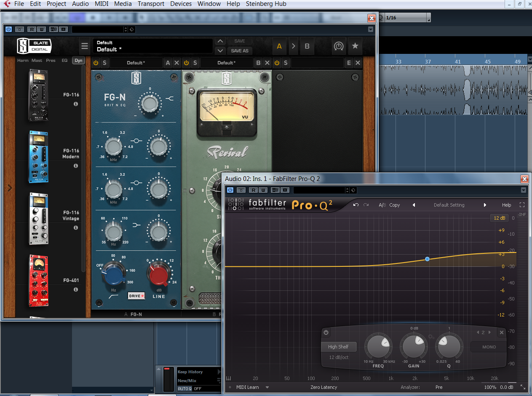Open Pro-Q 2 window functions menu arrow
This screenshot has width=532, height=396.
click(524, 190)
